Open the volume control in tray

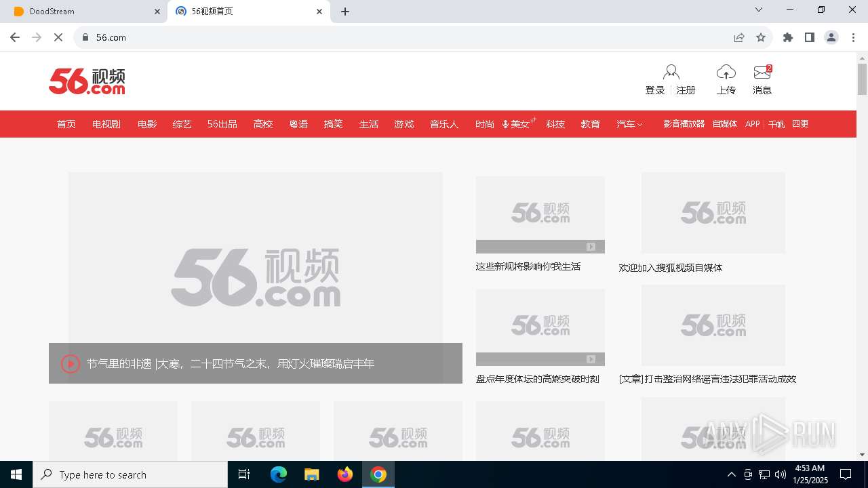click(x=781, y=474)
